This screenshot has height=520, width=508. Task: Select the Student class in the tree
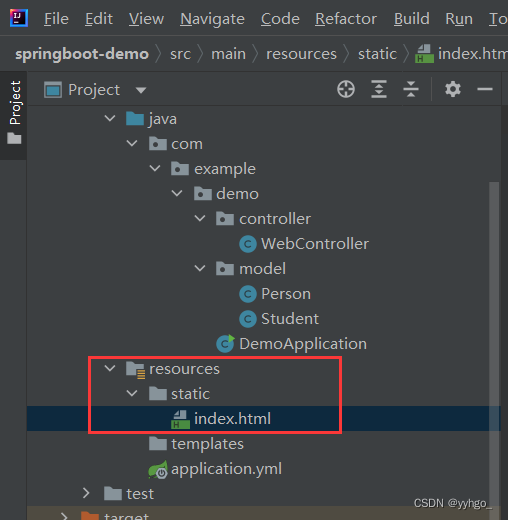click(290, 319)
